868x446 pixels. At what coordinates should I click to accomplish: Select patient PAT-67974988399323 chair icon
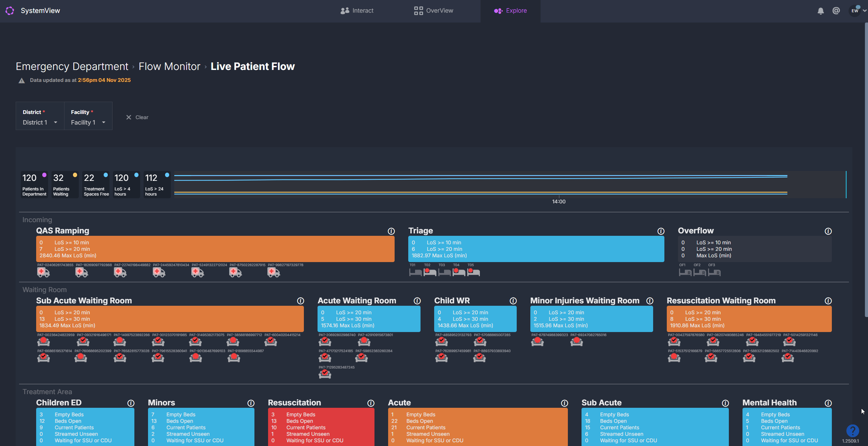(537, 341)
